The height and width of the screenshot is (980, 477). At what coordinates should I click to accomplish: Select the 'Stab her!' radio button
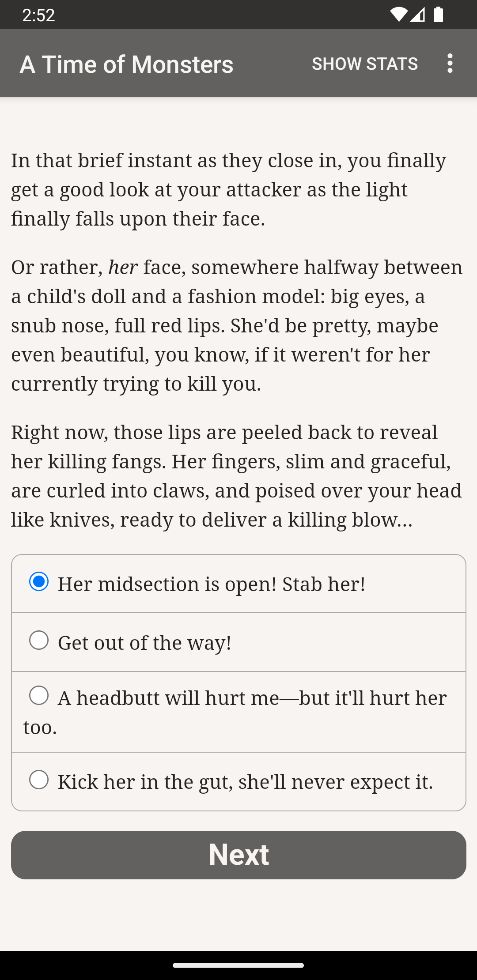pos(39,581)
